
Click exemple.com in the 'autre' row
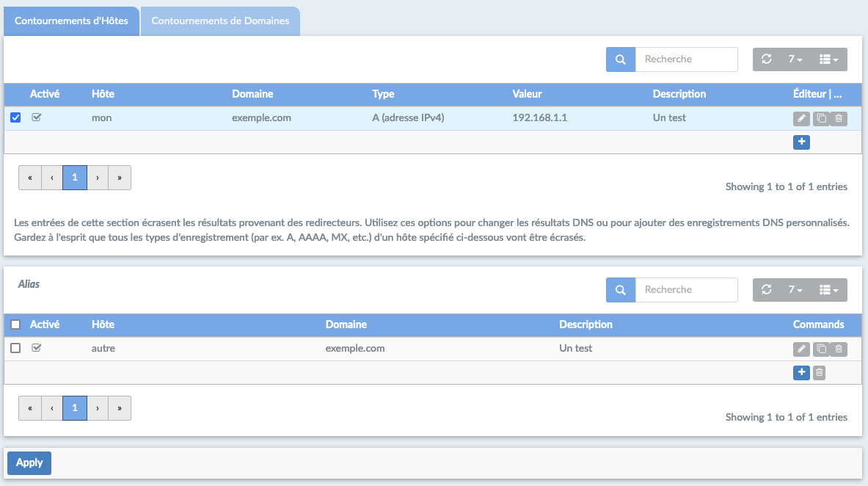click(355, 349)
